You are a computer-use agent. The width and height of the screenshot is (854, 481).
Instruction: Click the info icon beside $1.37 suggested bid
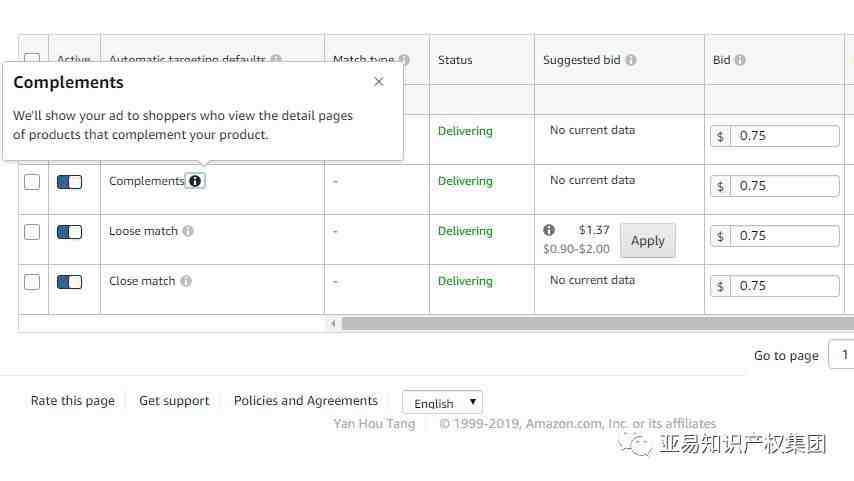coord(549,230)
